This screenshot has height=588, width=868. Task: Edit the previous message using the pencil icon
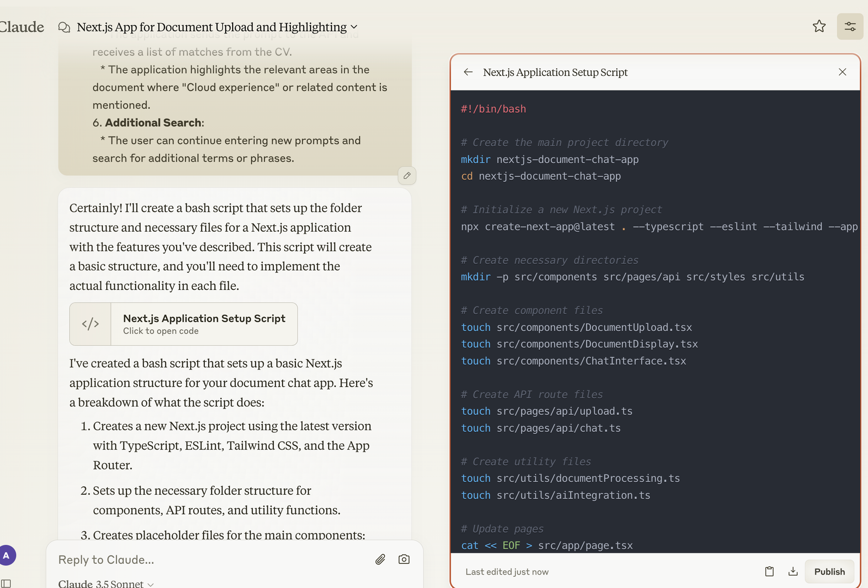click(407, 176)
